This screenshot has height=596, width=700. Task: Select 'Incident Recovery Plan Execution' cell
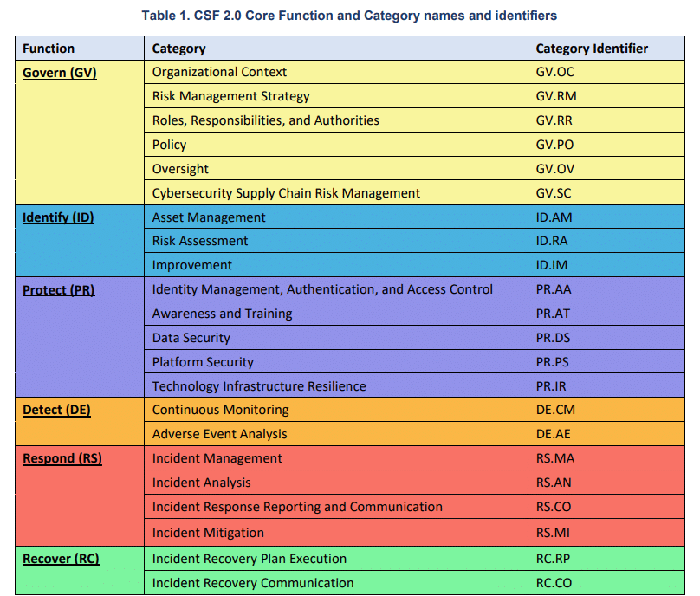point(336,559)
